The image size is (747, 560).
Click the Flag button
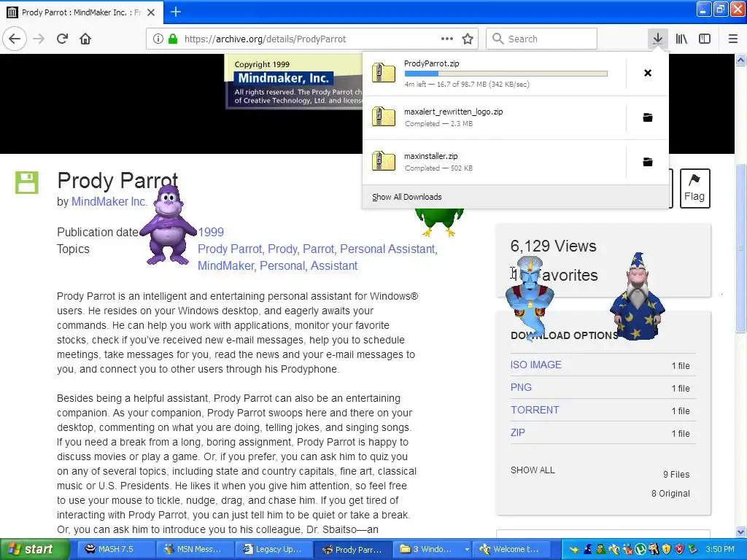(x=694, y=188)
